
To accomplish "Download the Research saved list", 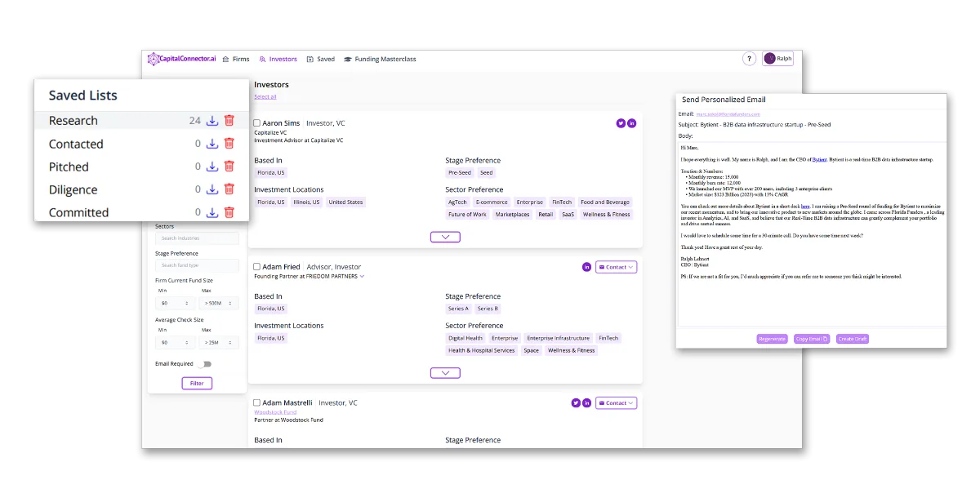I will (x=212, y=121).
